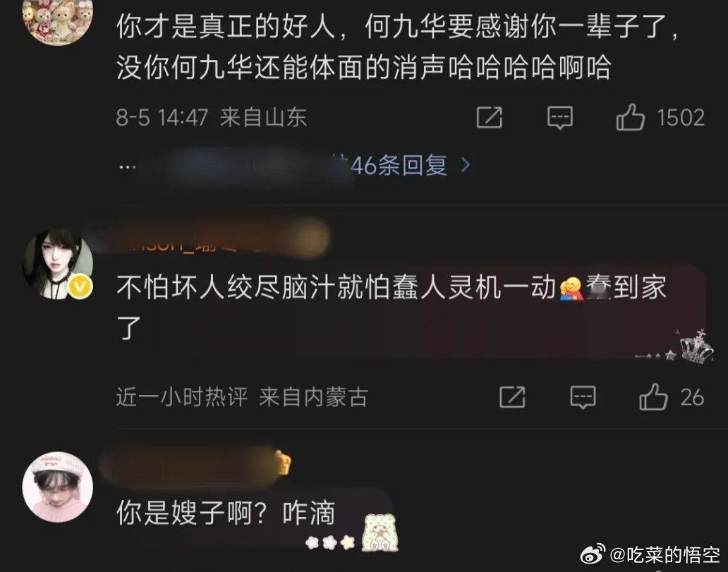Viewport: 728px width, 572px height.
Task: Open avatar of commenter in pink hat
Action: [x=58, y=487]
